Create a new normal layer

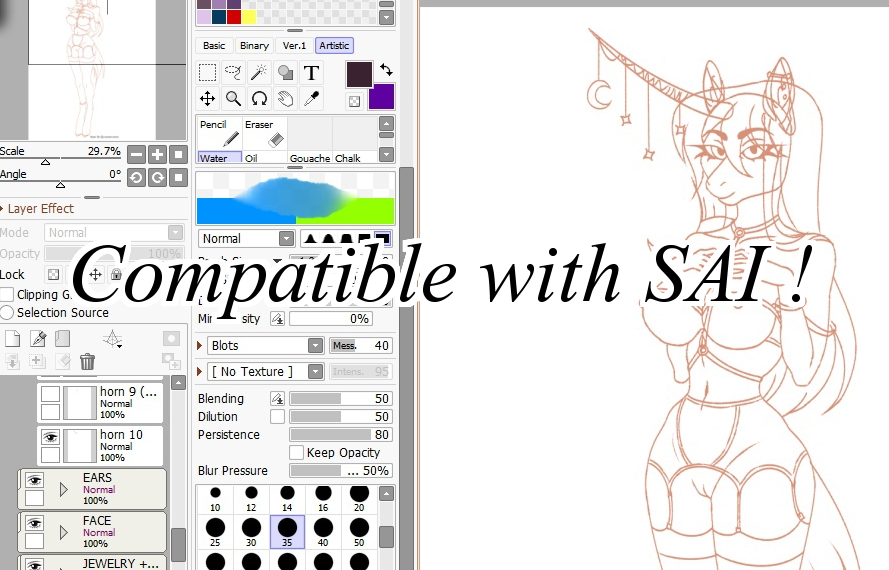tap(12, 339)
